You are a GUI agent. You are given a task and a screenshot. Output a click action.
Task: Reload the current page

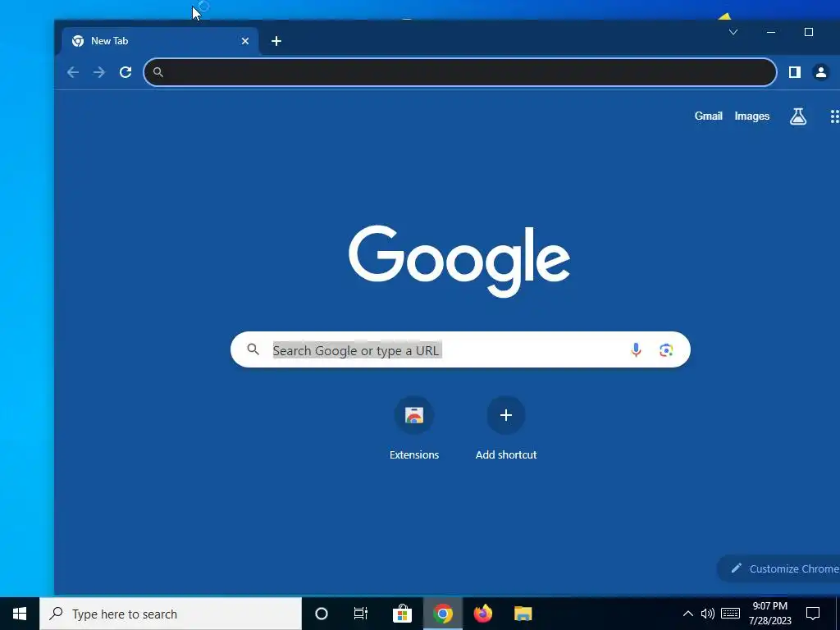126,72
